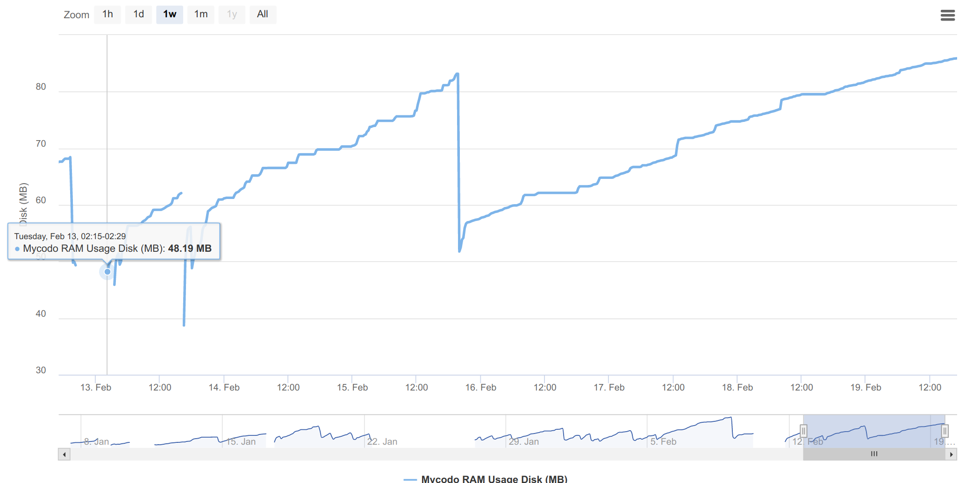
Task: Switch zoom range to 1m
Action: (x=201, y=14)
